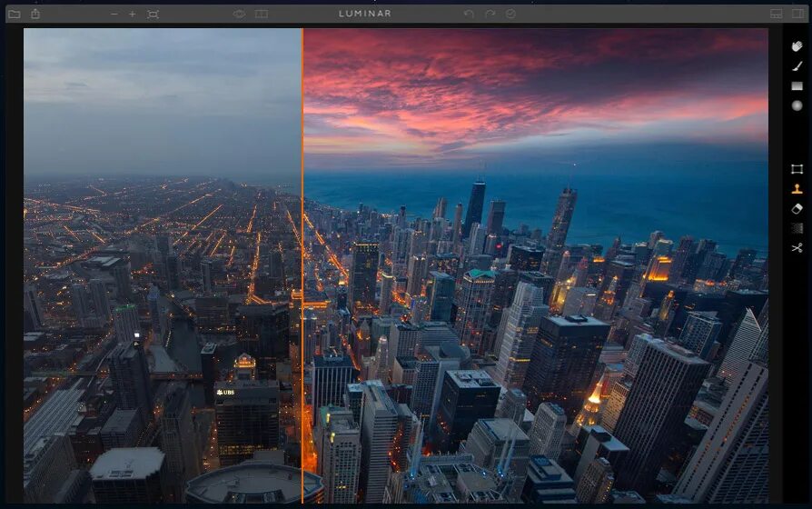
Task: Select the Brush masking tool
Action: tap(797, 65)
